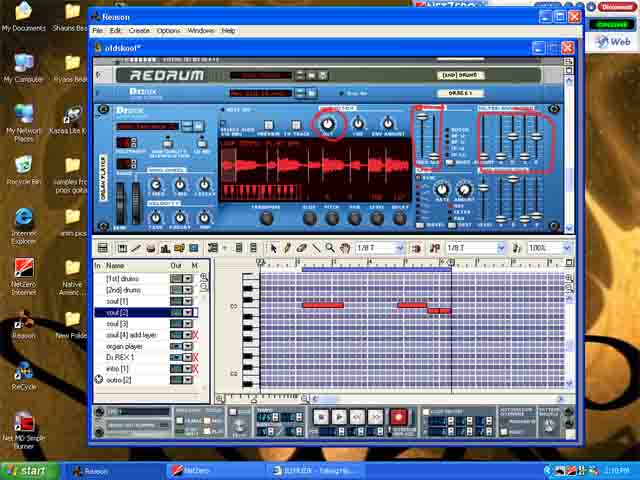Screen dimensions: 640x480
Task: Select the magnifying glass zoom tool
Action: [330, 248]
